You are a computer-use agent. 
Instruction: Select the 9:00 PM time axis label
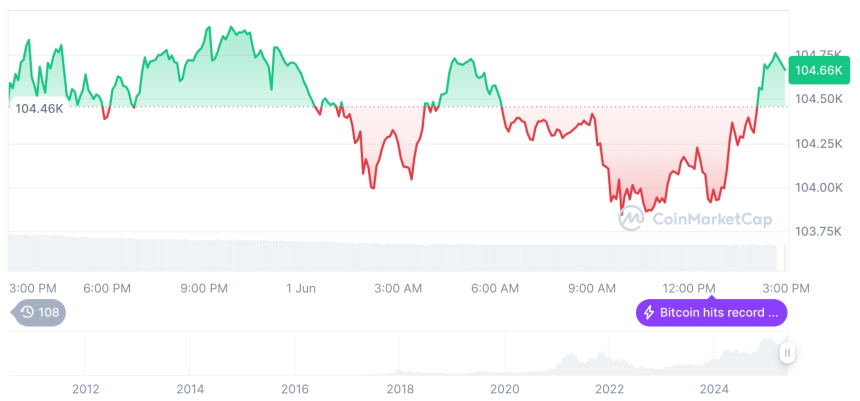(204, 288)
